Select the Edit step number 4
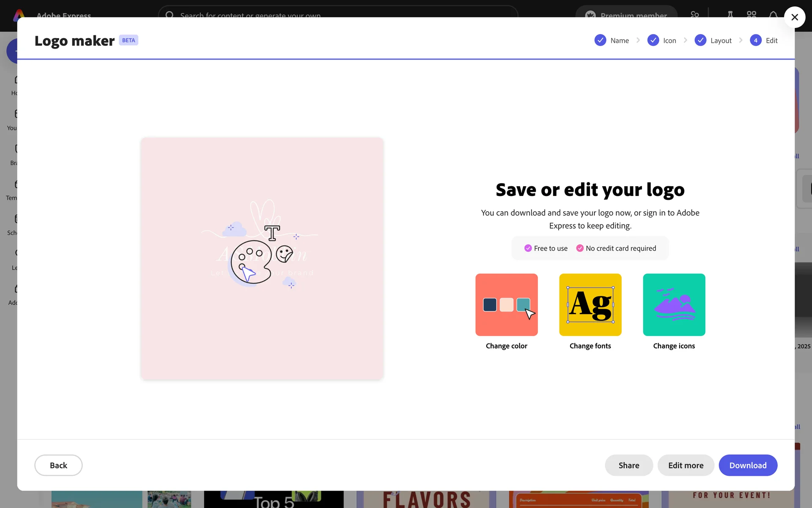The height and width of the screenshot is (508, 812). click(755, 40)
